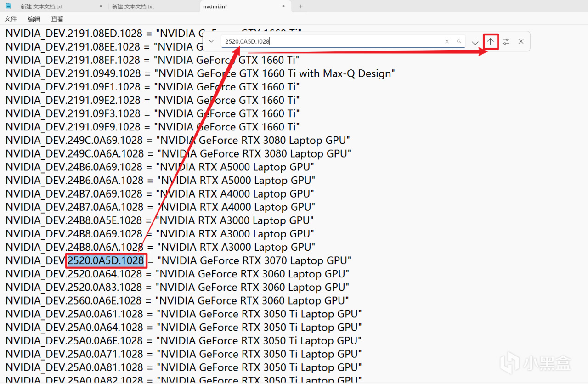This screenshot has width=588, height=384.
Task: Click the NVIDIA_DEV.24B8.0A6A.1028 RTX A3000 line
Action: click(160, 247)
